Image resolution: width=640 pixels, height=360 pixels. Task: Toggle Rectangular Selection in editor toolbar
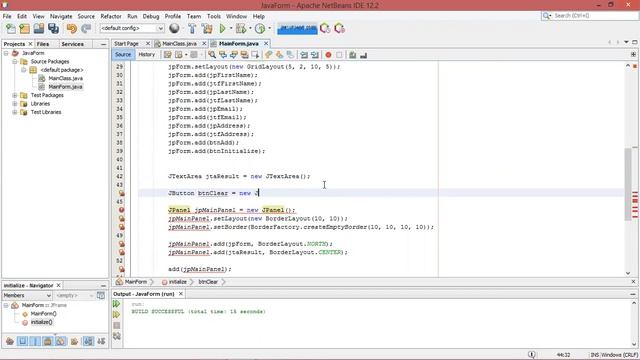point(255,55)
